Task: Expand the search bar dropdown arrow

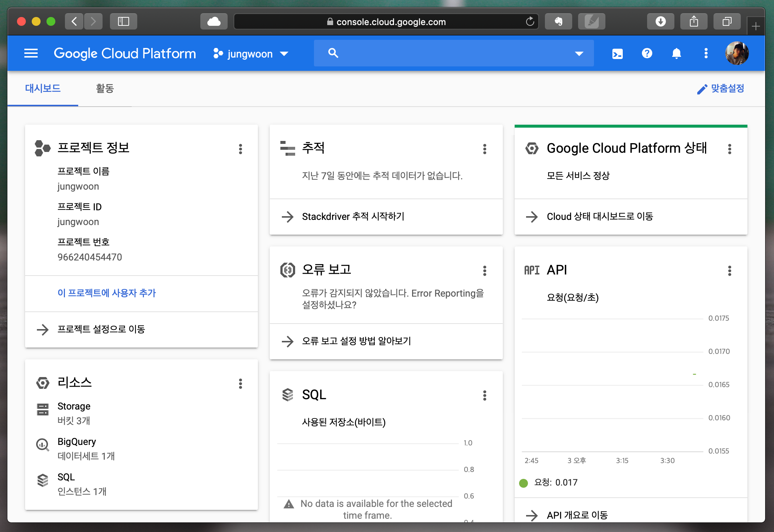Action: tap(579, 53)
